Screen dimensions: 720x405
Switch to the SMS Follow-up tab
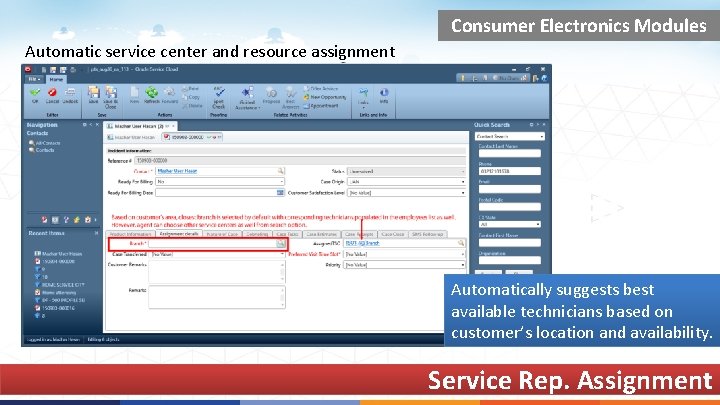click(x=428, y=234)
